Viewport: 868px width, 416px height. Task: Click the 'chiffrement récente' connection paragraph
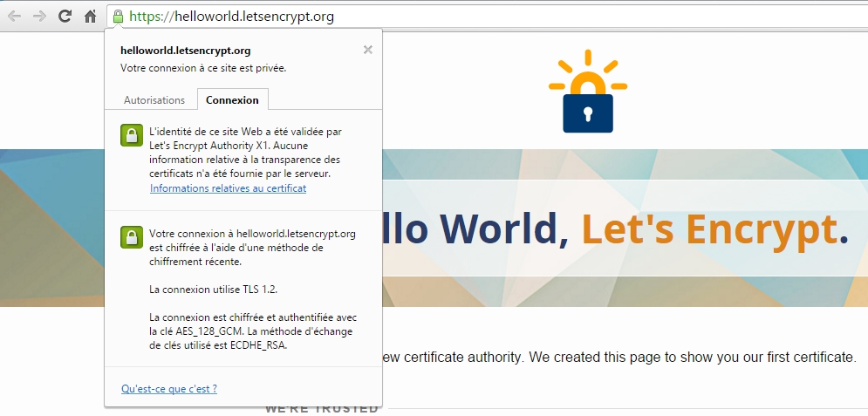tap(252, 248)
